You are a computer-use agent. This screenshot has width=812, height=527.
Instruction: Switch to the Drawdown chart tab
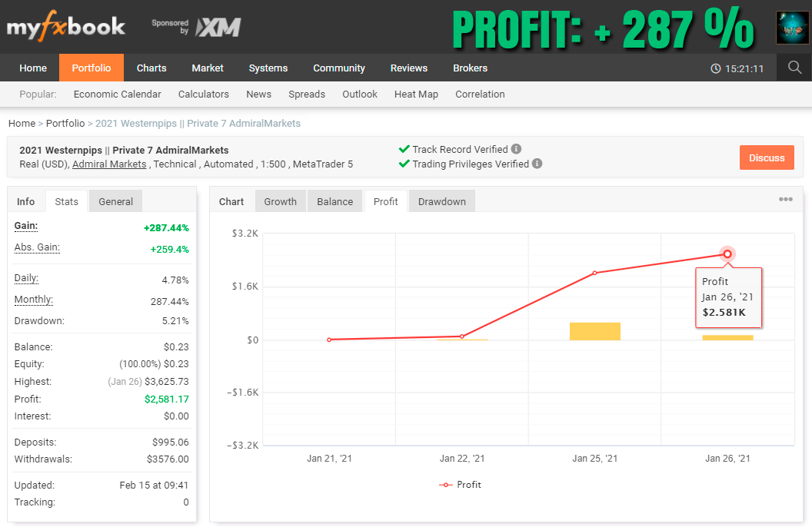(441, 201)
